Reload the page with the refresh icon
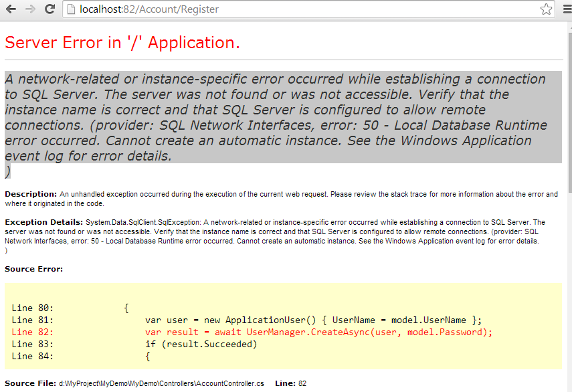The height and width of the screenshot is (392, 572). 50,9
